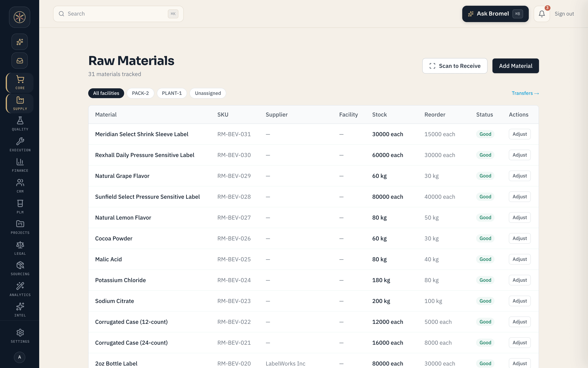Click the 12000 each stock value

pos(388,322)
